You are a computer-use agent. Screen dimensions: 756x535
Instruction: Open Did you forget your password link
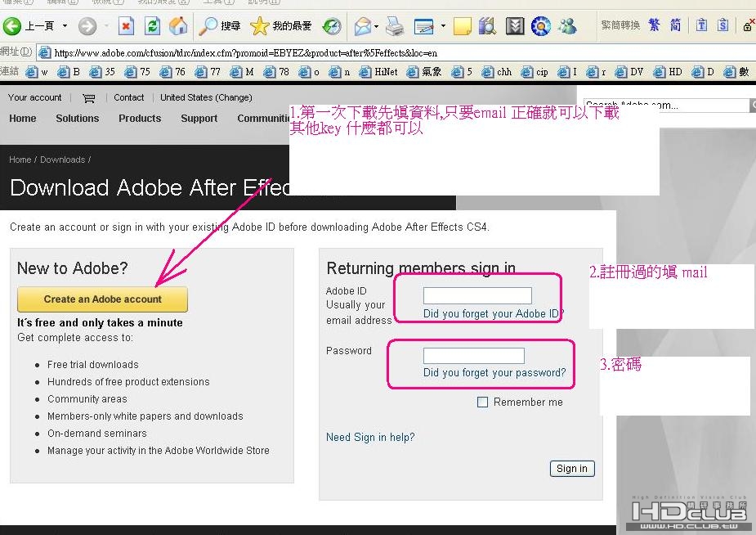(x=494, y=372)
